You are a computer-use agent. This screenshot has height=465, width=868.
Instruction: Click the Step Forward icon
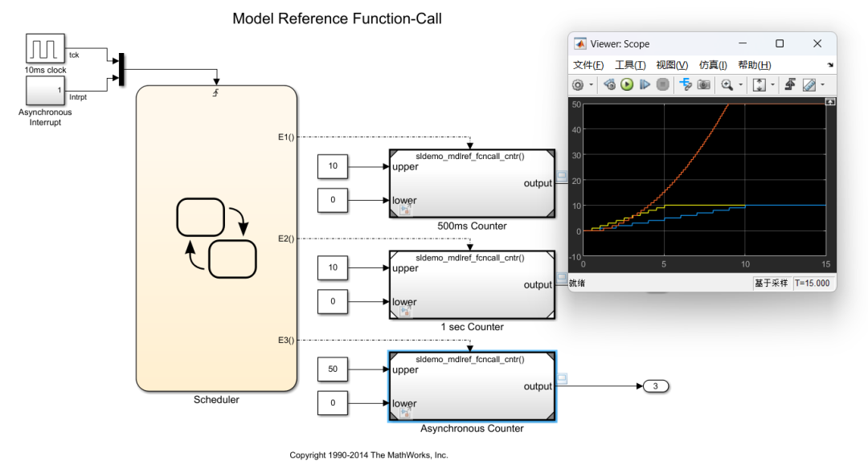645,84
